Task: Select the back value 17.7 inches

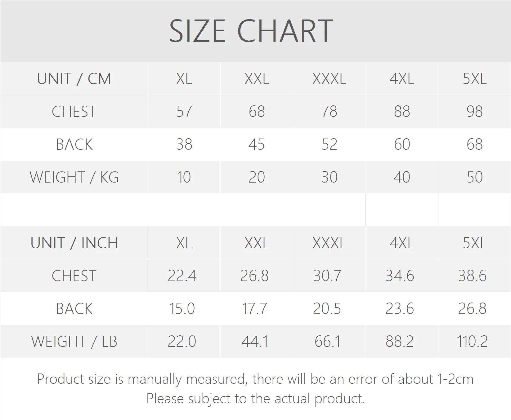Action: [254, 309]
